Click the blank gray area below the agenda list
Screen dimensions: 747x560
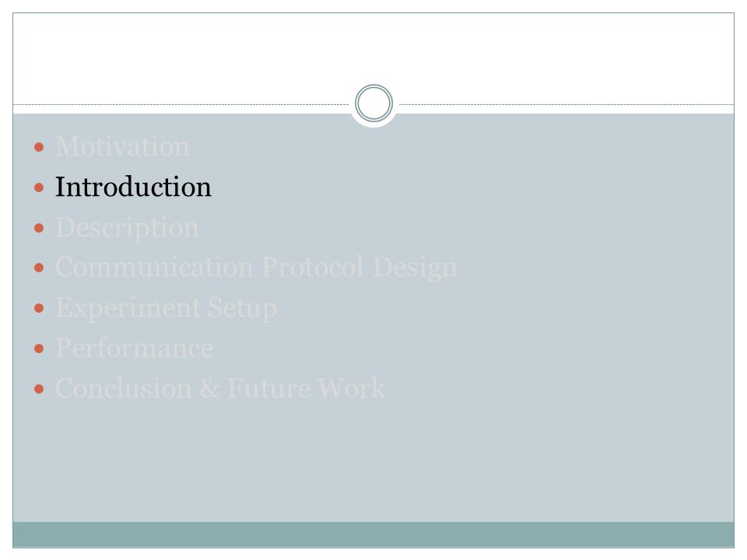[373, 462]
